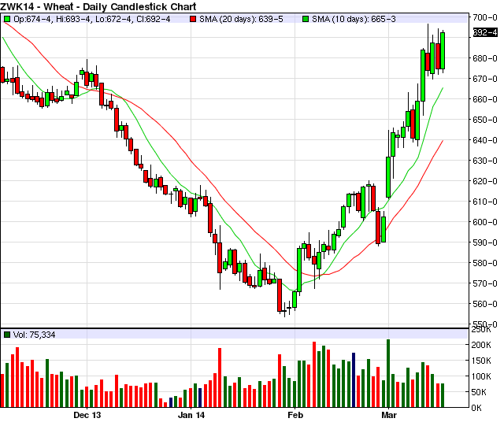The width and height of the screenshot is (504, 422).
Task: Click the 580-0 price axis label
Action: tap(485, 263)
